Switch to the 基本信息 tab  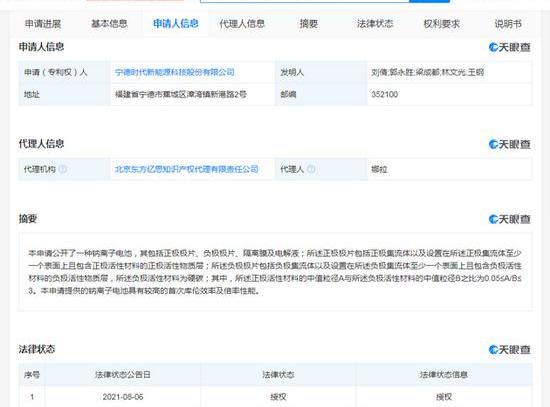(x=109, y=24)
